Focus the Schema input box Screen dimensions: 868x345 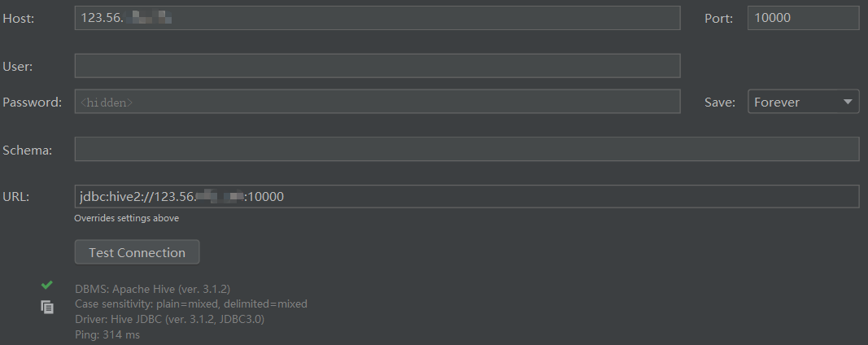pos(466,150)
